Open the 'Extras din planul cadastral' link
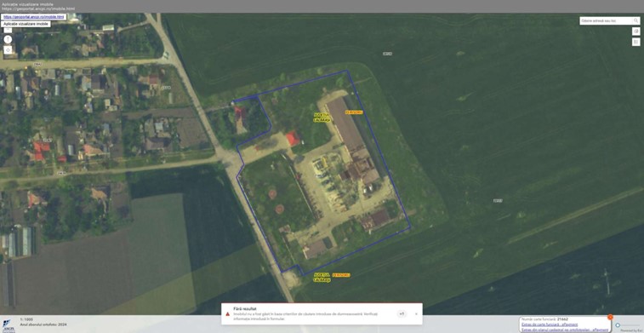Image resolution: width=644 pixels, height=333 pixels. click(564, 330)
